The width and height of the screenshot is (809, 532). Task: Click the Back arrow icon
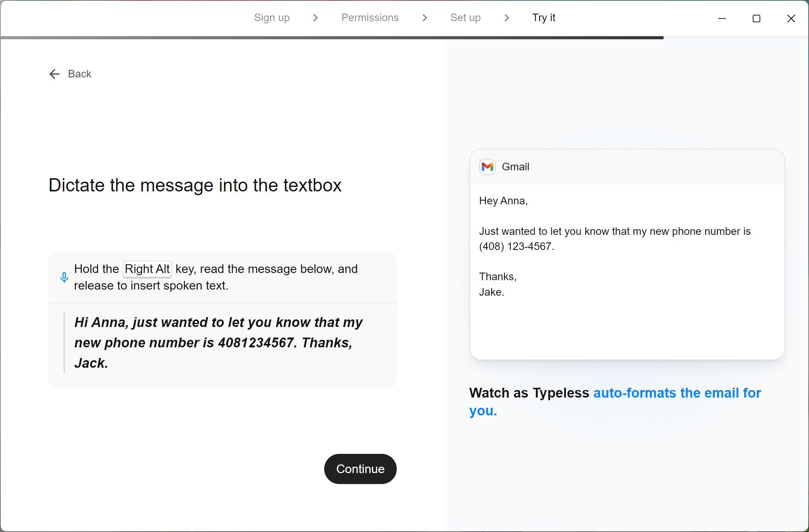54,74
